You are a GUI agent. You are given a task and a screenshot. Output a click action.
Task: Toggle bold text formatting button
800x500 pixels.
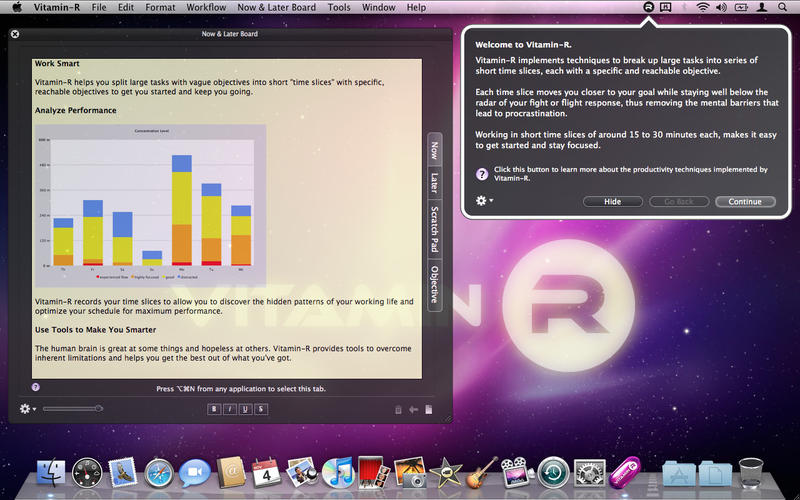(x=214, y=408)
